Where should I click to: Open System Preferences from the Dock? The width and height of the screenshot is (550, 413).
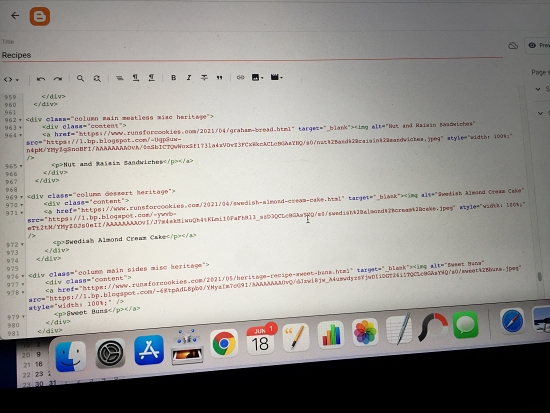pos(110,353)
